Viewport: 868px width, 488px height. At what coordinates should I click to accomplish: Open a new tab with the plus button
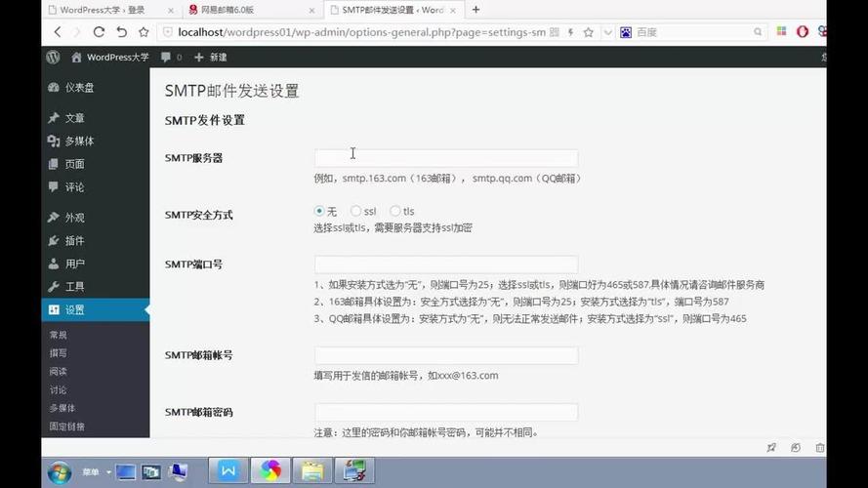click(x=475, y=10)
